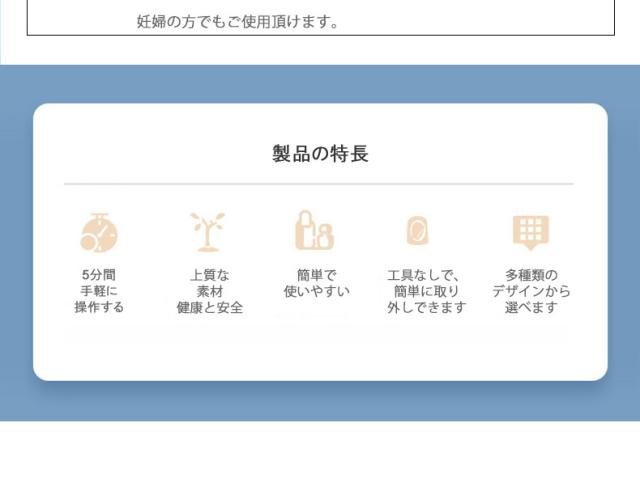This screenshot has height=478, width=640.
Task: Click the divider line under 製品の特長
Action: [318, 184]
